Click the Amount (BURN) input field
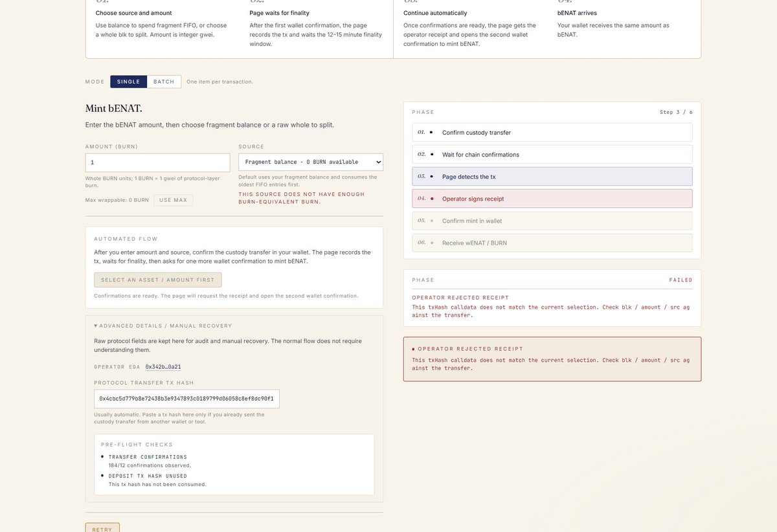Image resolution: width=777 pixels, height=532 pixels. (157, 162)
